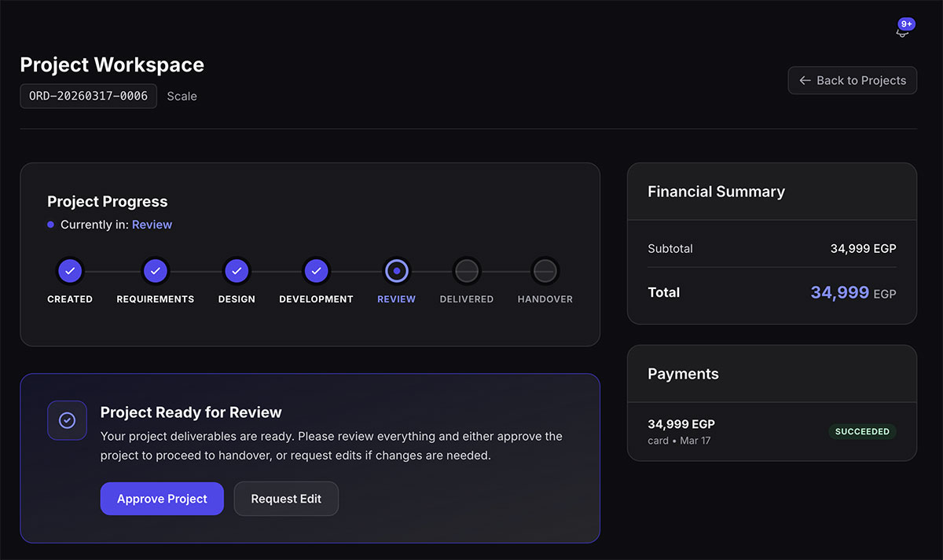This screenshot has width=943, height=560.
Task: Click the ORD-20260317-0006 order badge
Action: tap(88, 96)
